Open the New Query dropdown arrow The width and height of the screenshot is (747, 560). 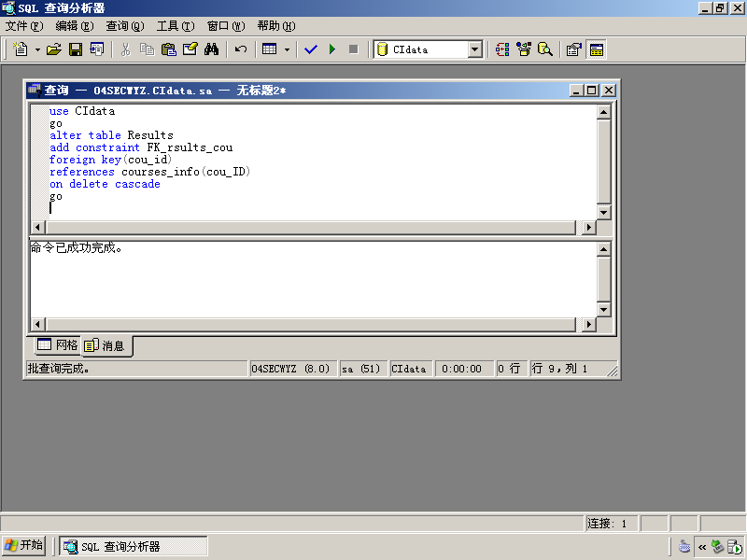37,49
